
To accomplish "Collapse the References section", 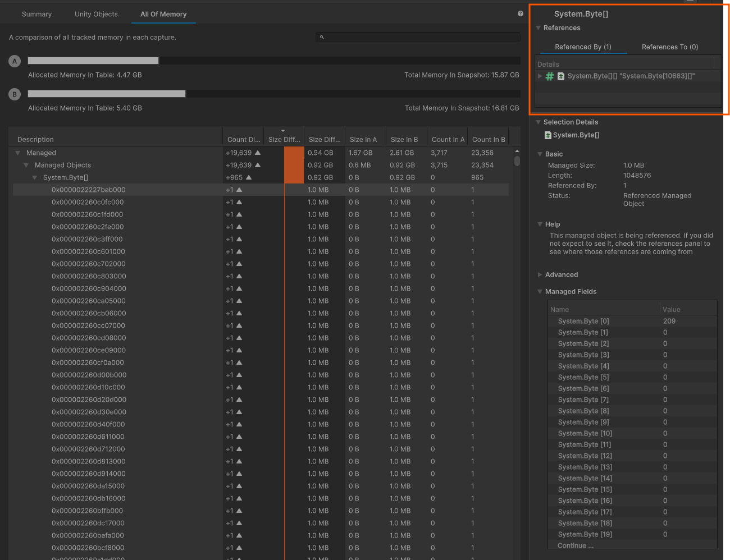I will click(x=538, y=27).
